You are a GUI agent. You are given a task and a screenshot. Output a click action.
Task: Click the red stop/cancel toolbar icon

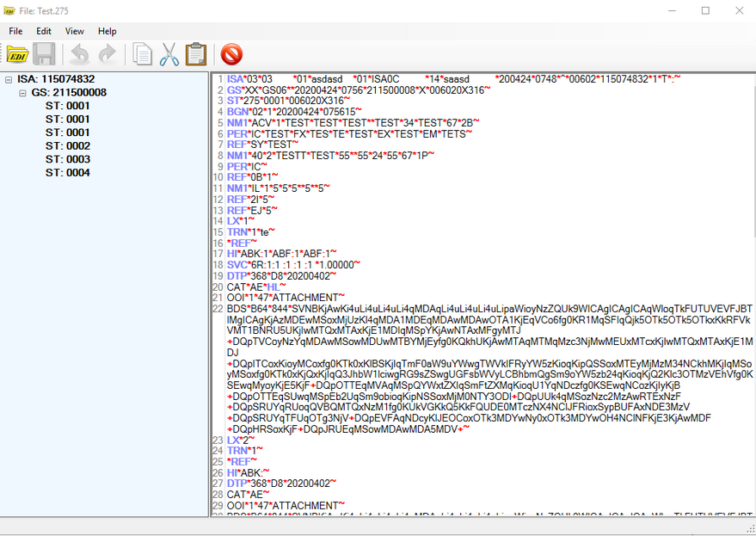click(x=231, y=53)
